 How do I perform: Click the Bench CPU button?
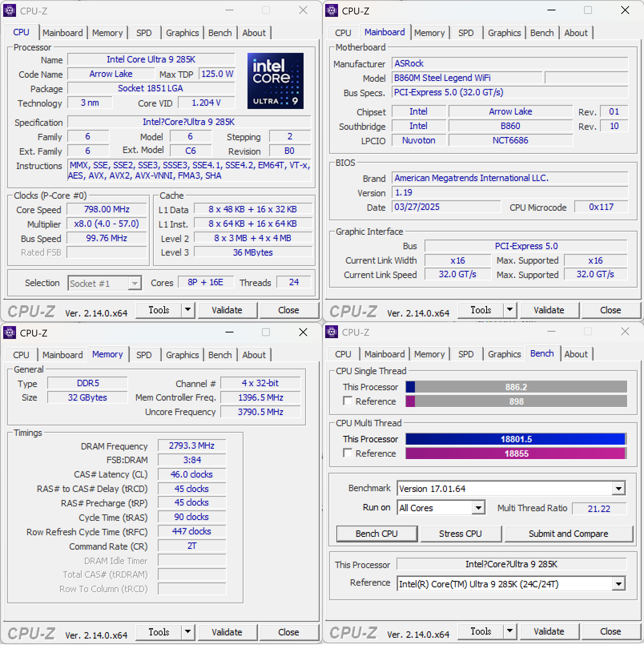pyautogui.click(x=376, y=534)
